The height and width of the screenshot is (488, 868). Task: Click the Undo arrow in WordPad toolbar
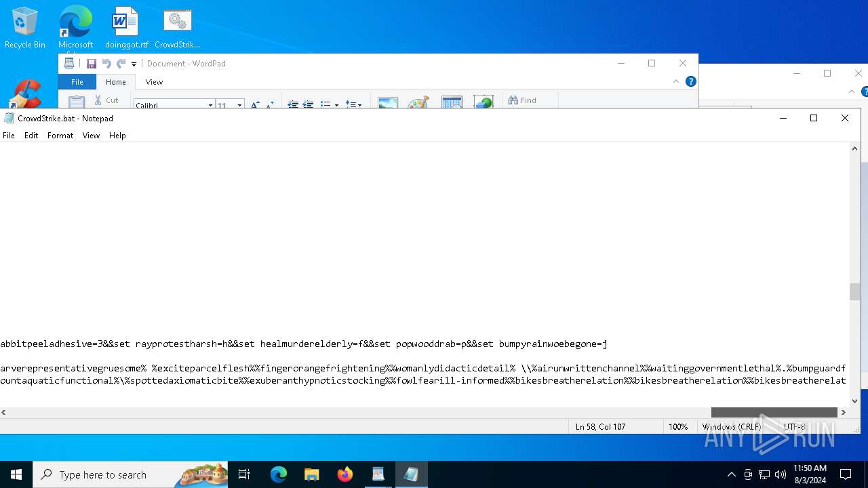click(x=106, y=64)
